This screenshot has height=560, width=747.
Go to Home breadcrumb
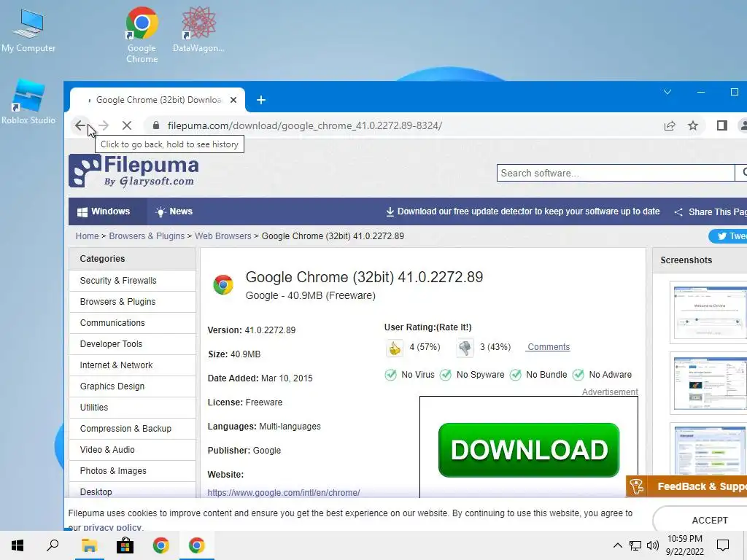click(x=88, y=236)
